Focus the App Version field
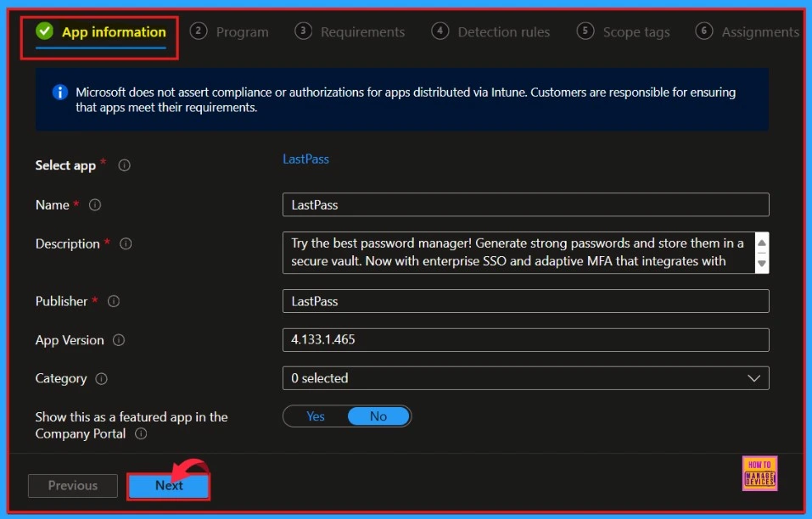The height and width of the screenshot is (519, 812). coord(525,340)
